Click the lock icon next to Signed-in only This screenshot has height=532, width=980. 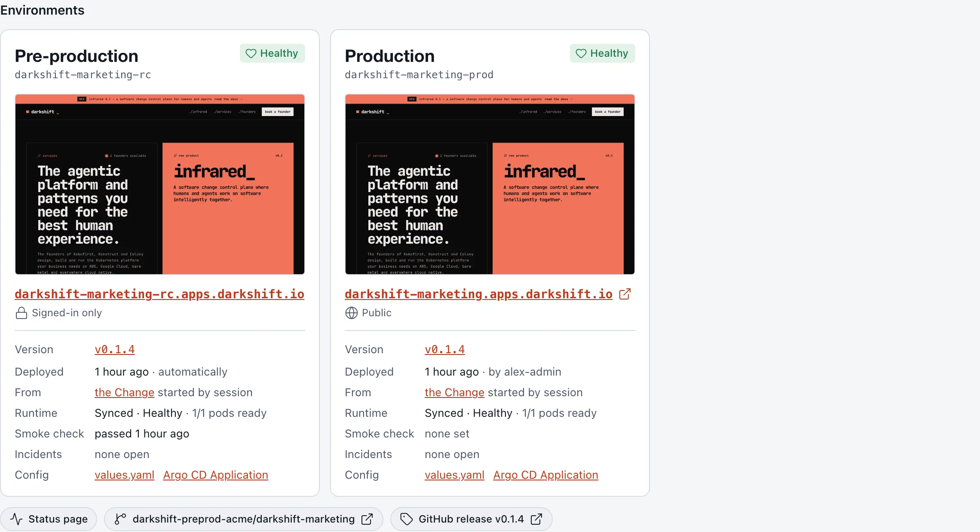point(21,313)
